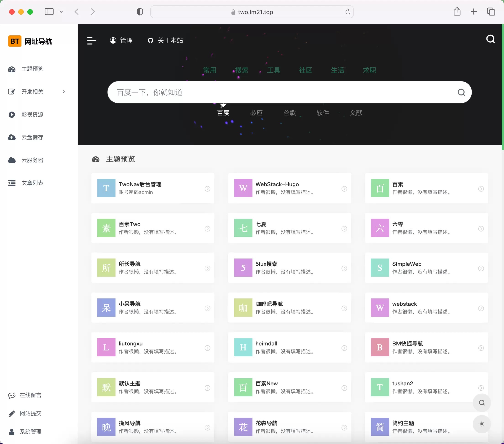Screen dimensions: 504x444
Task: Click the arrow icon on 小呆导航 card
Action: (207, 308)
